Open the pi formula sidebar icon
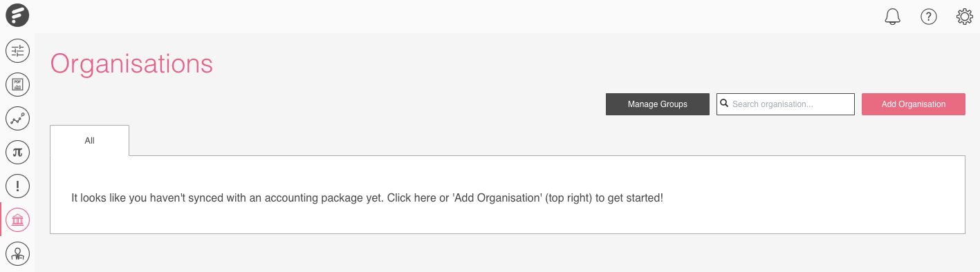980x272 pixels. pyautogui.click(x=17, y=152)
